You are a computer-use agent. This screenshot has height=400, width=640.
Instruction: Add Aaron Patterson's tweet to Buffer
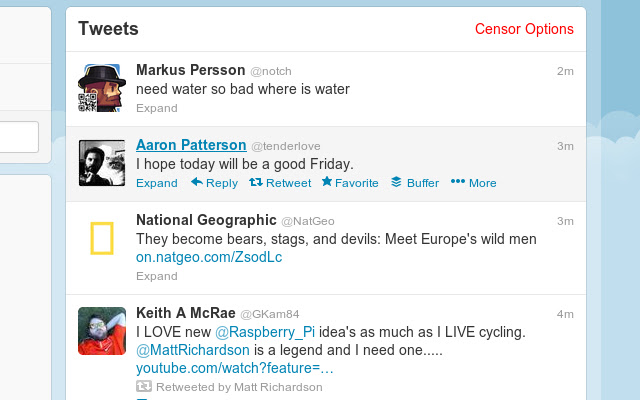tap(415, 183)
